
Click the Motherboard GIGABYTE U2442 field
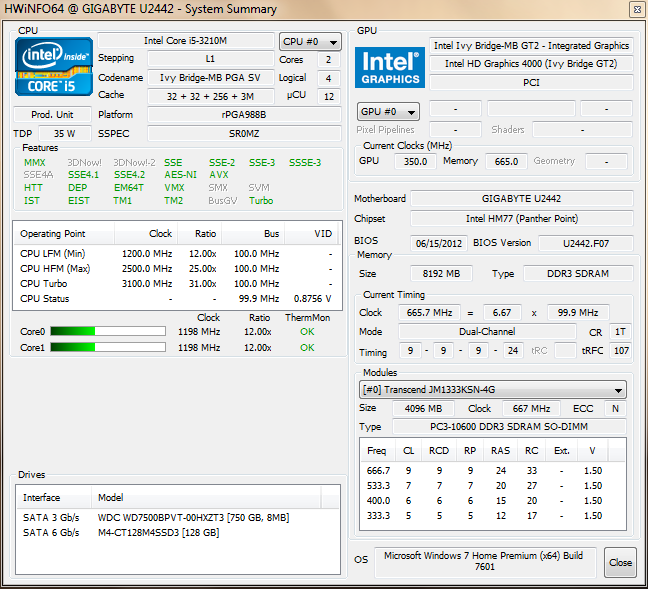tap(522, 198)
